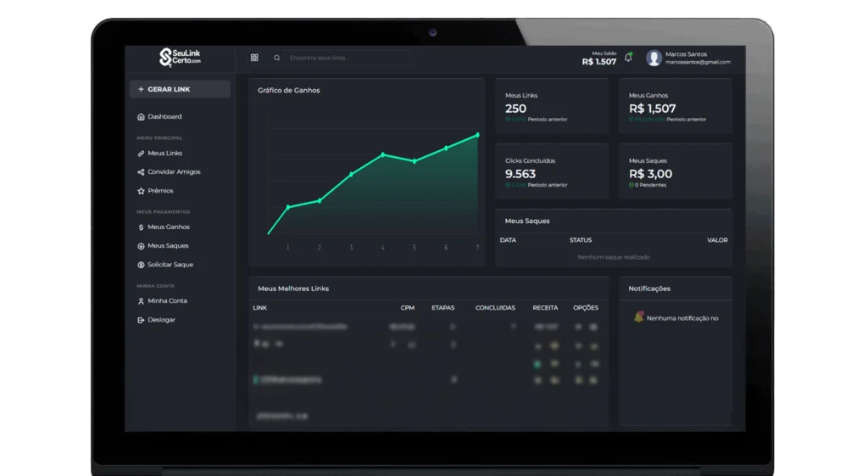Open the grid apps icon in top bar

point(254,58)
